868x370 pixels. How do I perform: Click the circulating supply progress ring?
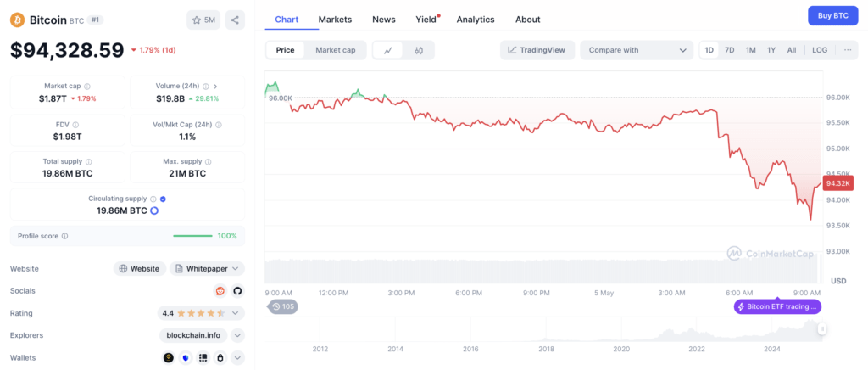tap(154, 210)
